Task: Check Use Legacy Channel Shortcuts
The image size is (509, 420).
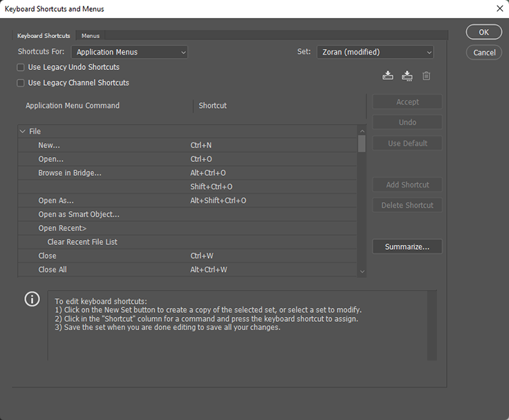Action: coord(21,83)
